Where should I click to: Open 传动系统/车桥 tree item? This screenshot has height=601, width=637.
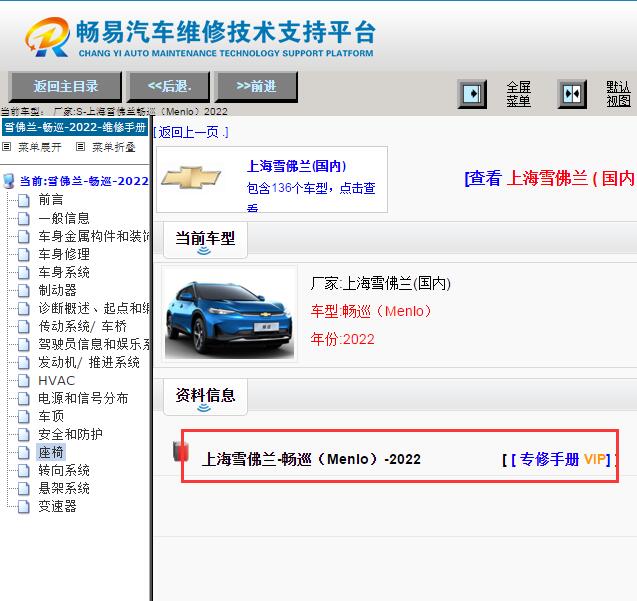(82, 326)
